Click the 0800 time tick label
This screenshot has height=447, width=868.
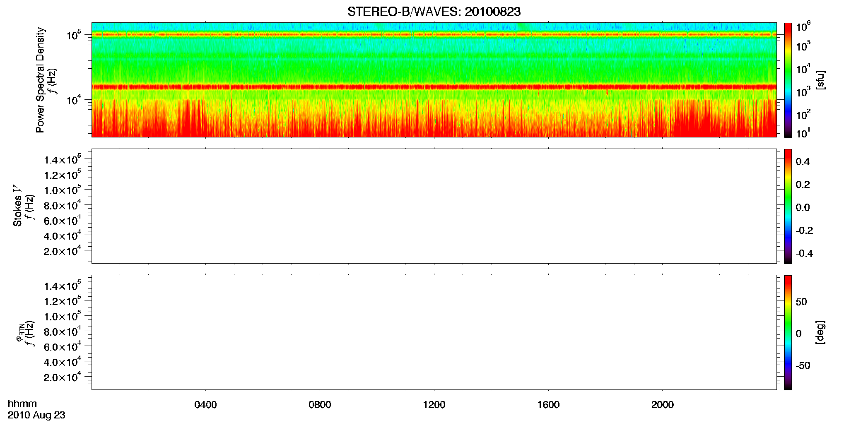click(x=320, y=405)
